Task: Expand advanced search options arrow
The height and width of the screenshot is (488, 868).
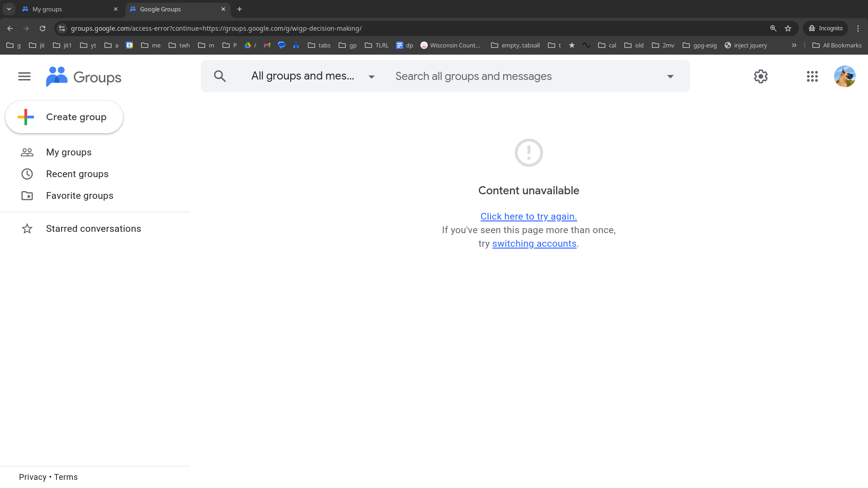Action: (x=670, y=76)
